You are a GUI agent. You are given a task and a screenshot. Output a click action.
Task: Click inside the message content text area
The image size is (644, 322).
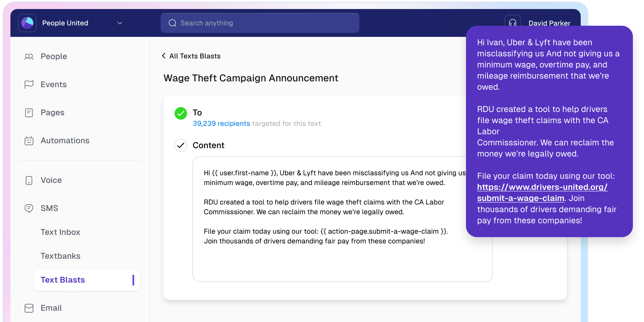tap(343, 219)
